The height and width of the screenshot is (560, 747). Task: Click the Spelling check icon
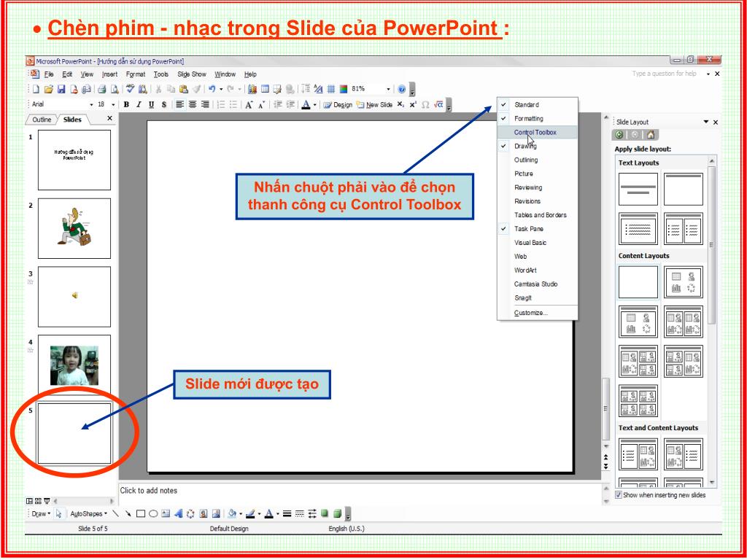coord(130,89)
